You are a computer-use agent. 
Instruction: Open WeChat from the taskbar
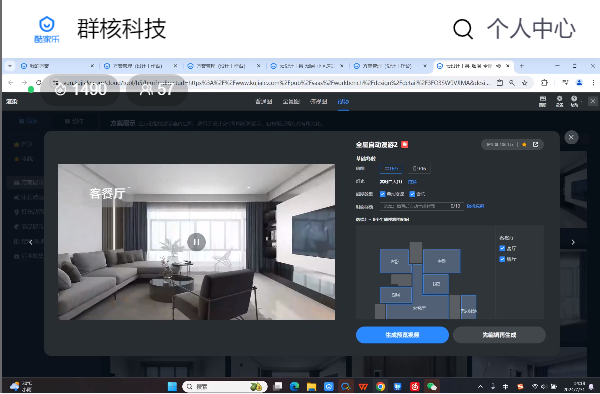[432, 386]
